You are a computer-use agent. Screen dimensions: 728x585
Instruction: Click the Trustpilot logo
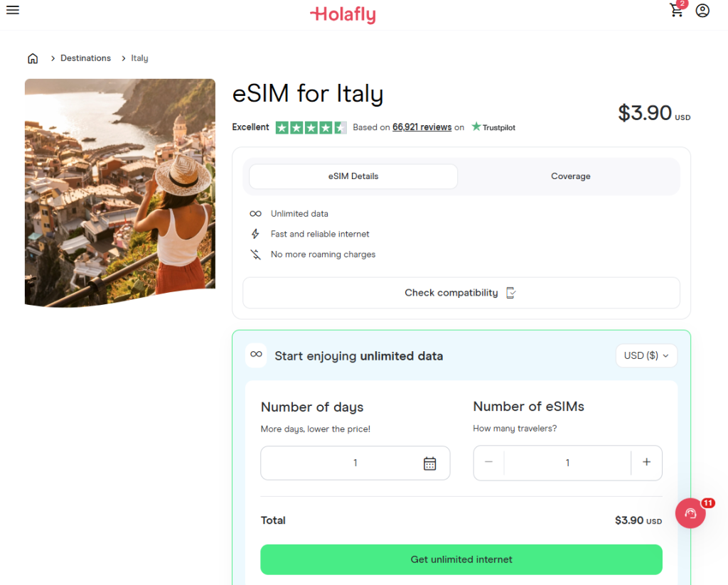tap(493, 127)
